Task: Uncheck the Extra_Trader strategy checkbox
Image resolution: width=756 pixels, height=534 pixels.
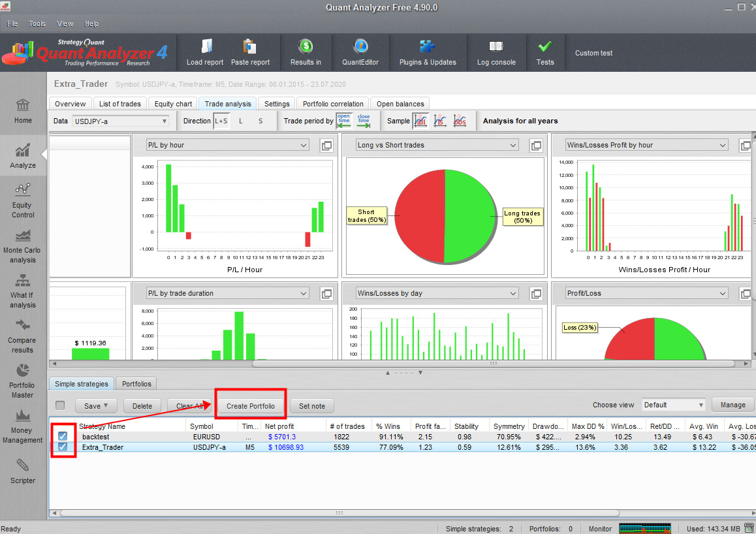Action: click(x=63, y=447)
